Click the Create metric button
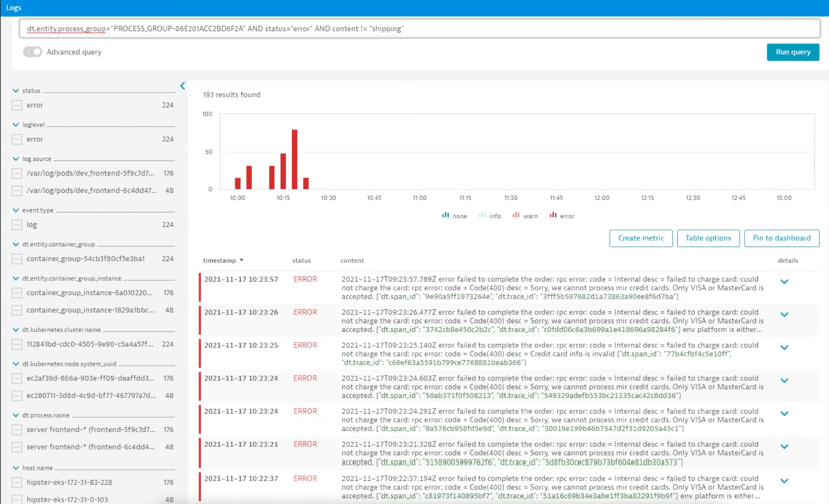Image resolution: width=829 pixels, height=504 pixels. click(x=641, y=238)
